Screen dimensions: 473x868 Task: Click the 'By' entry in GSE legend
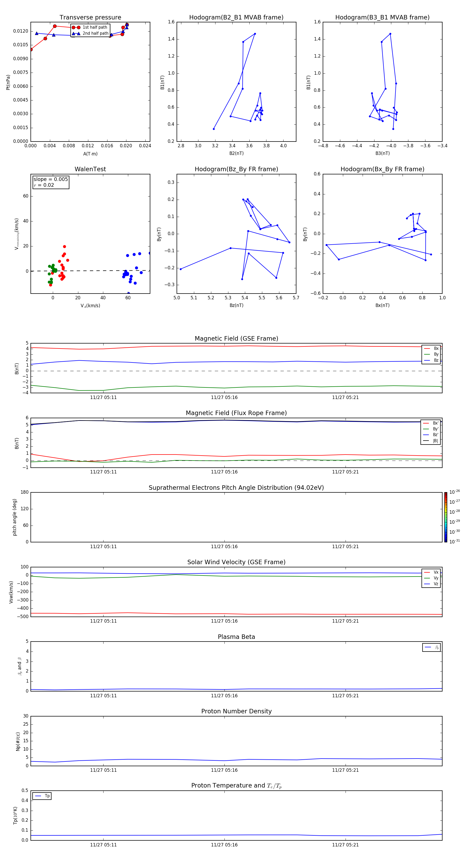[x=431, y=355]
